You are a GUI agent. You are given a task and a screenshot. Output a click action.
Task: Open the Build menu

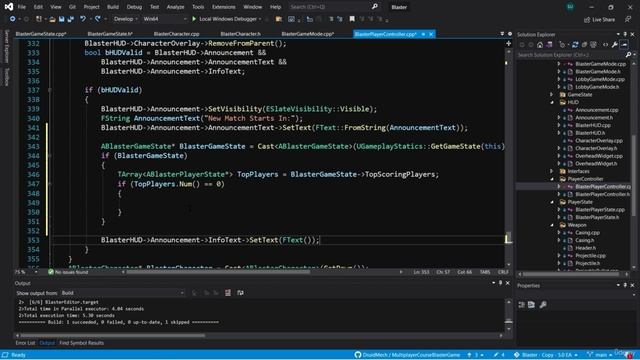point(113,7)
